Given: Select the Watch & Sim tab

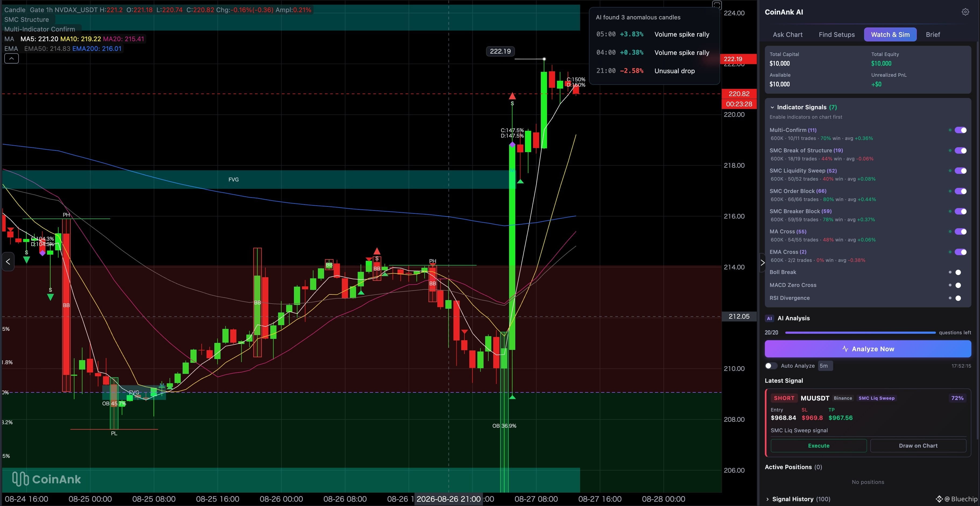Looking at the screenshot, I should (x=890, y=35).
